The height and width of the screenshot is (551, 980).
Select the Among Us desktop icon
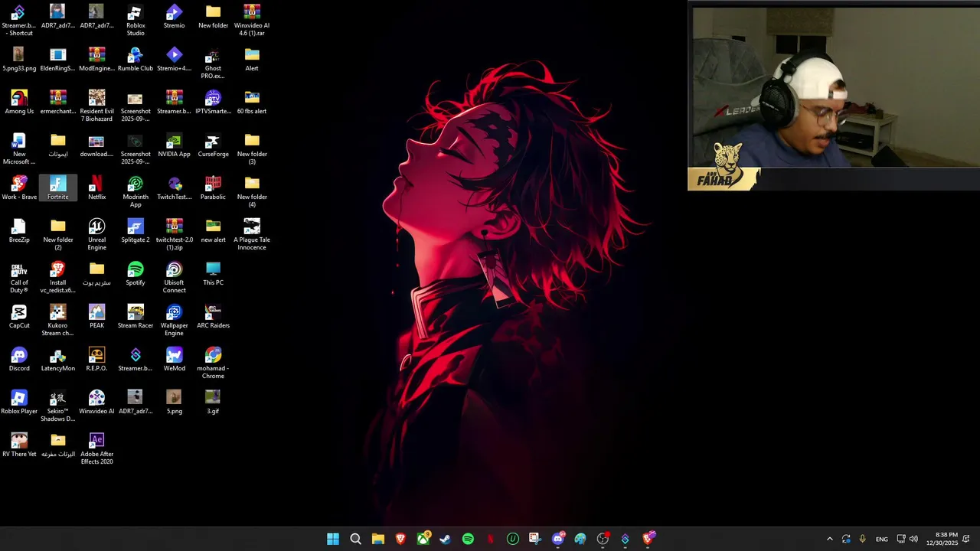click(x=19, y=103)
